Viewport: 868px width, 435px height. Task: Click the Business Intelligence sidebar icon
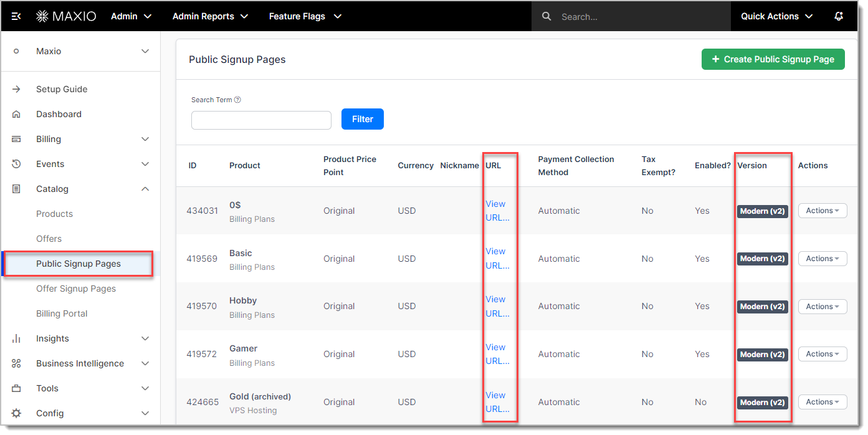(17, 363)
